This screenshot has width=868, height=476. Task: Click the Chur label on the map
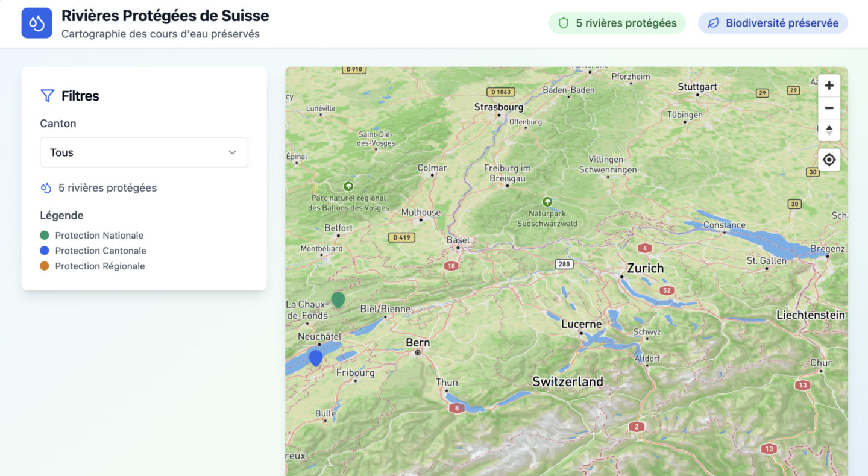pyautogui.click(x=821, y=362)
